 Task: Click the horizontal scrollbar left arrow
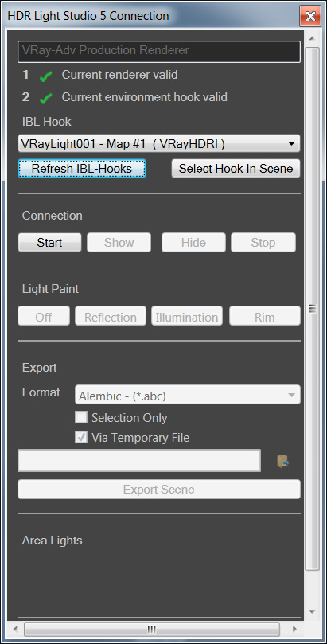[16, 629]
